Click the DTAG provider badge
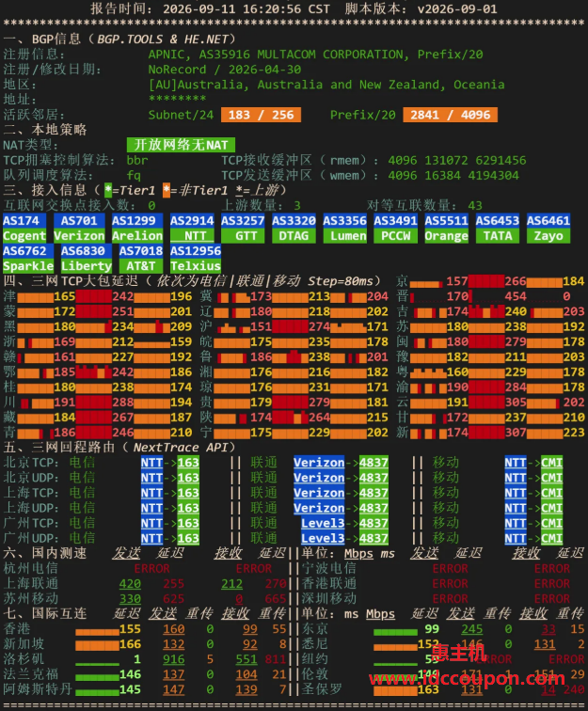 (294, 236)
